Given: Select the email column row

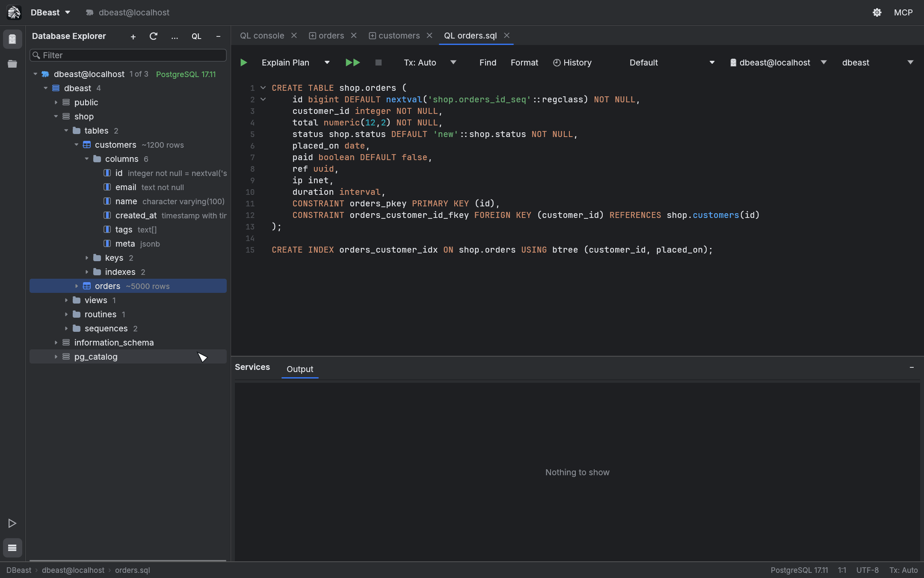Looking at the screenshot, I should tap(128, 187).
